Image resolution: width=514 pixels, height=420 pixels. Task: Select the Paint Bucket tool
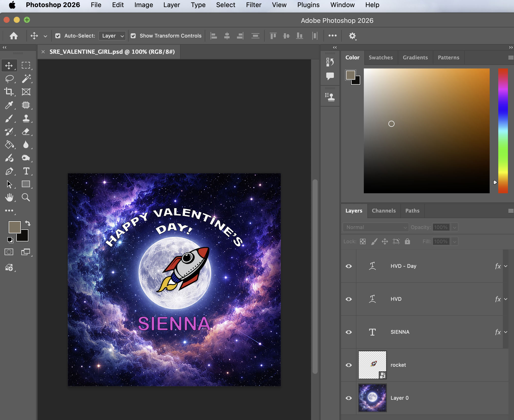9,145
